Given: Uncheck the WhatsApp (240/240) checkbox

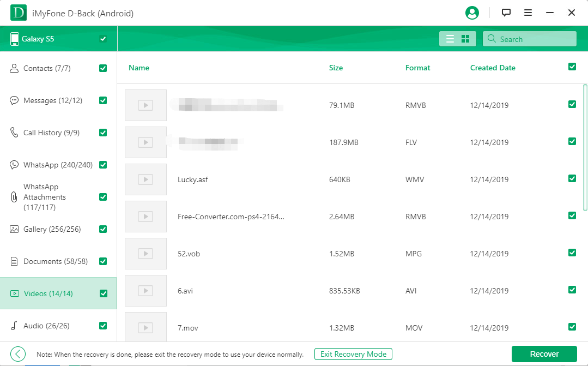Looking at the screenshot, I should click(x=103, y=165).
